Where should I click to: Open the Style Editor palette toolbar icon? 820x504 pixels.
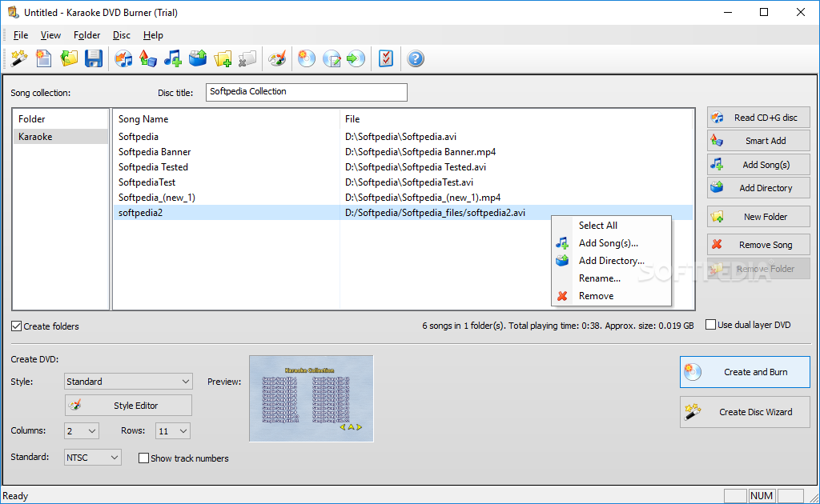point(277,58)
